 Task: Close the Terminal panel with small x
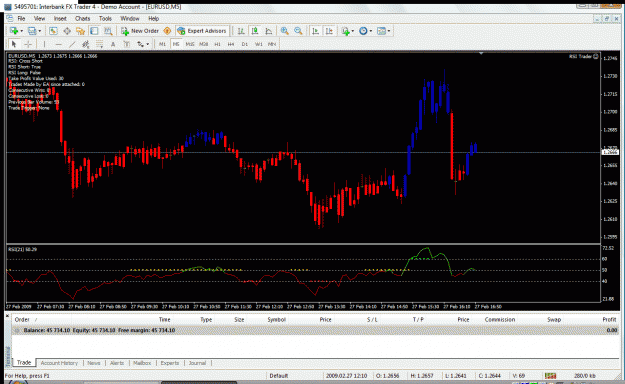[x=7, y=315]
